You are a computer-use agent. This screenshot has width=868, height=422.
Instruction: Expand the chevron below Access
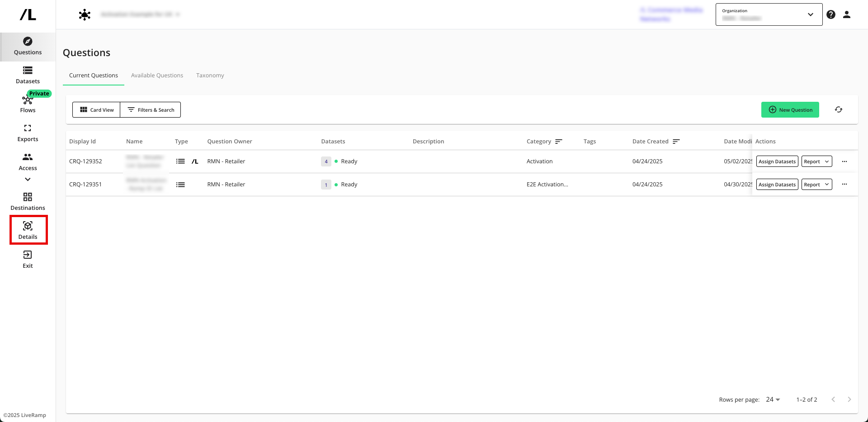tap(28, 180)
